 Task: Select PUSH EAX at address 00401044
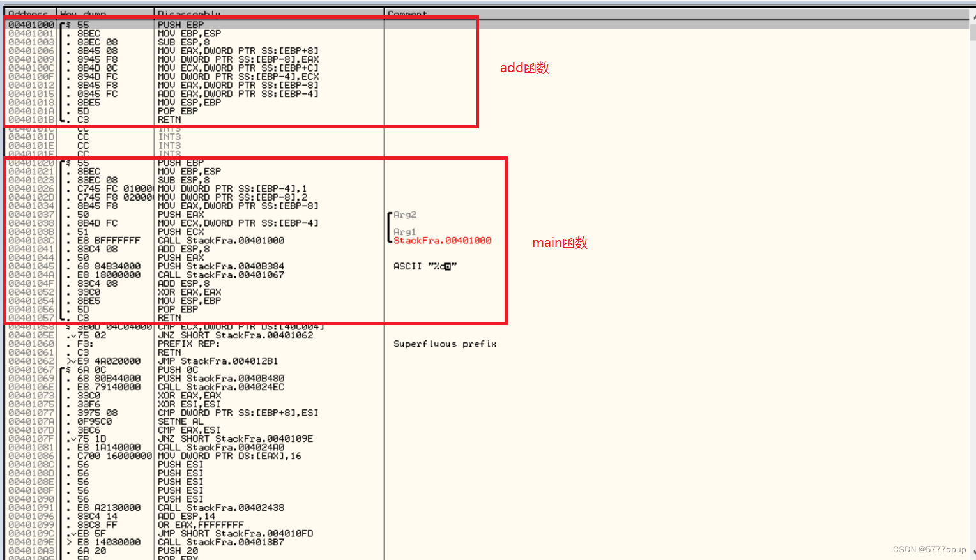tap(181, 257)
